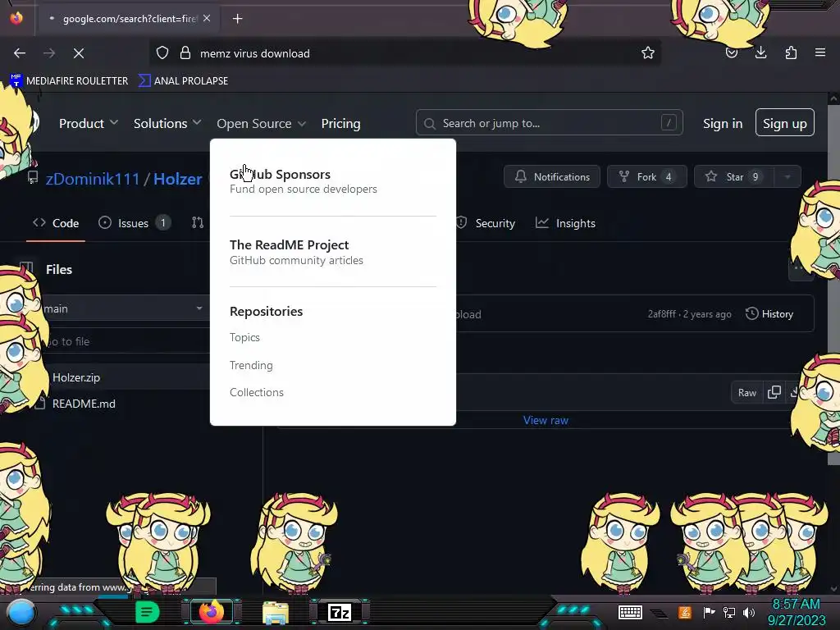Open the Firefox hamburger menu

click(x=819, y=52)
